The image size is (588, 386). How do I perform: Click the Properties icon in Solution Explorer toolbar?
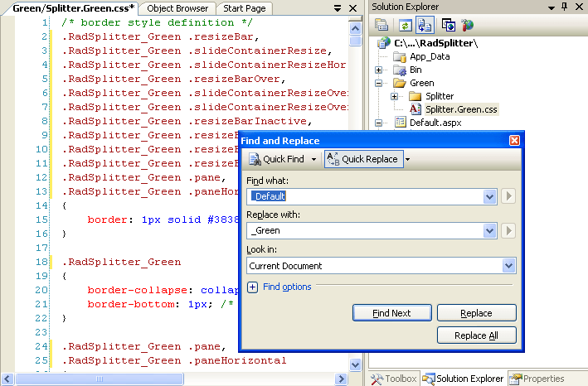381,25
